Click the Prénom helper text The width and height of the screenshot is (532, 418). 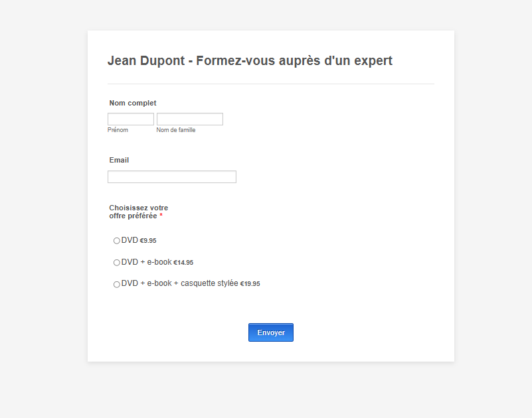click(x=118, y=130)
